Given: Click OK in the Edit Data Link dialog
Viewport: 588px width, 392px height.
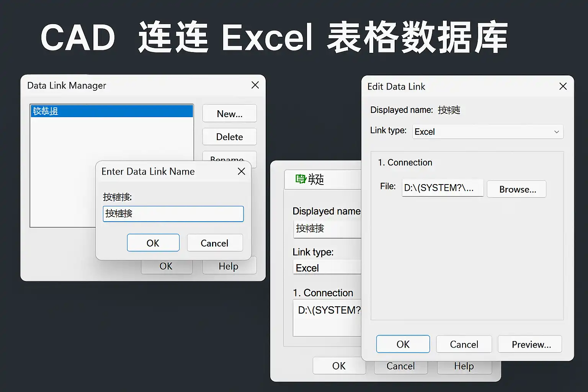Looking at the screenshot, I should click(403, 344).
